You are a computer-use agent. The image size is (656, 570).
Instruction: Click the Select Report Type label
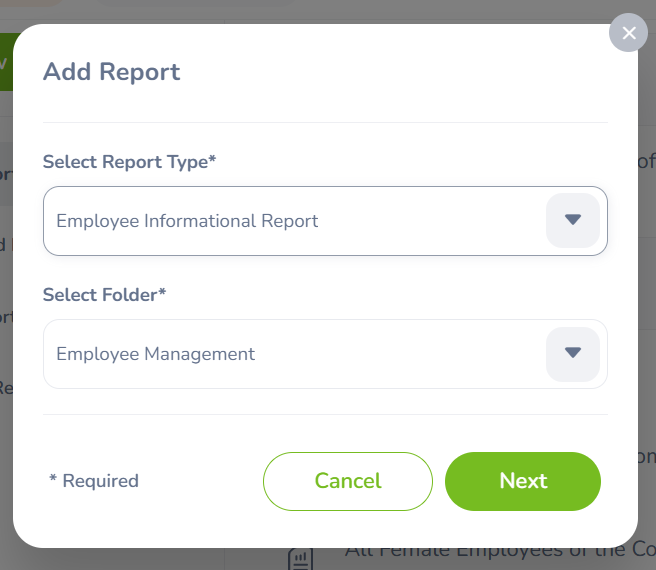coord(130,162)
